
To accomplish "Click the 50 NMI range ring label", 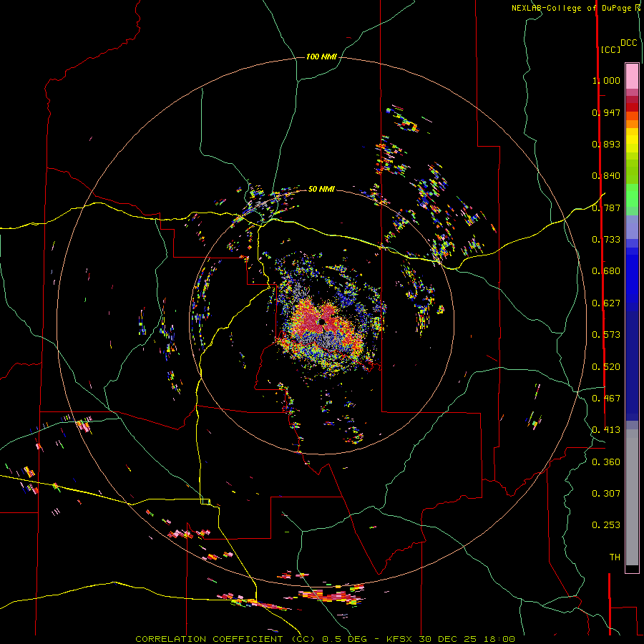I will tap(321, 189).
